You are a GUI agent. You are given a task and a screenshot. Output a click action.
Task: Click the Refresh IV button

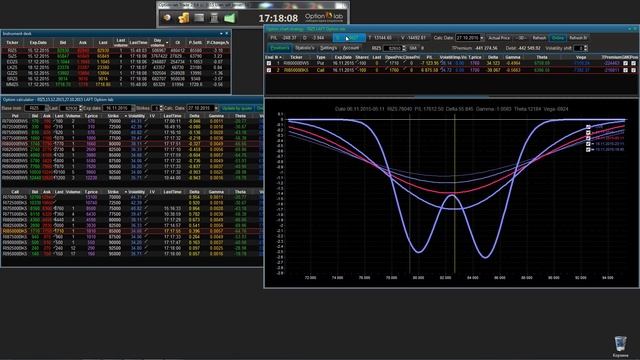(578, 38)
